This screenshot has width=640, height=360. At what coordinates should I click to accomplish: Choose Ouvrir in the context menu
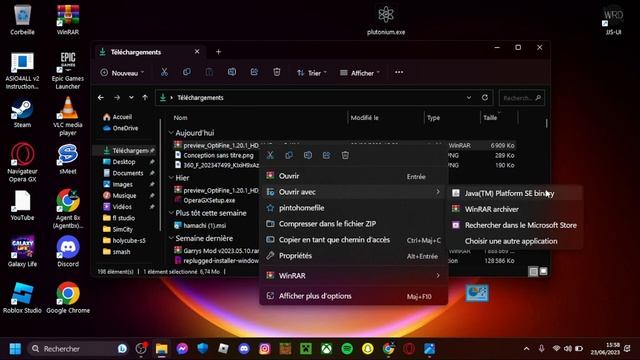pyautogui.click(x=353, y=176)
